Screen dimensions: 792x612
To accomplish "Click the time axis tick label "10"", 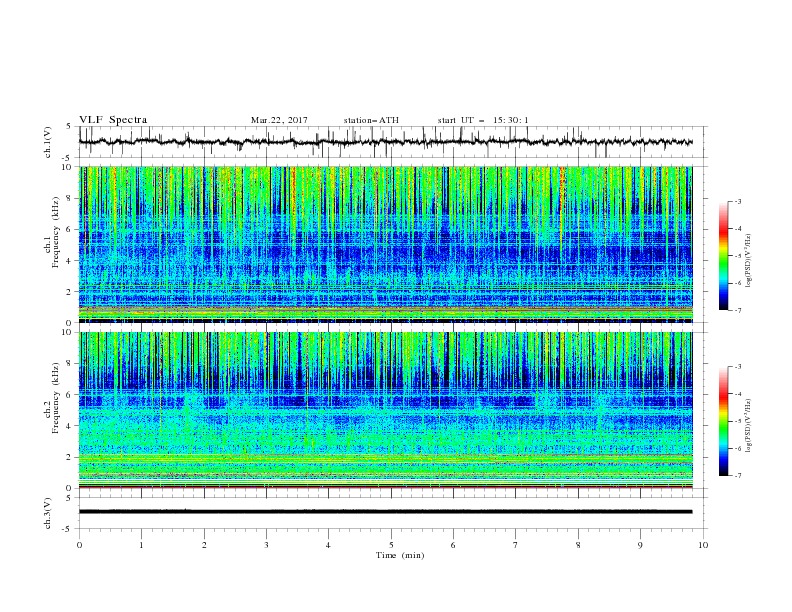I will (703, 545).
